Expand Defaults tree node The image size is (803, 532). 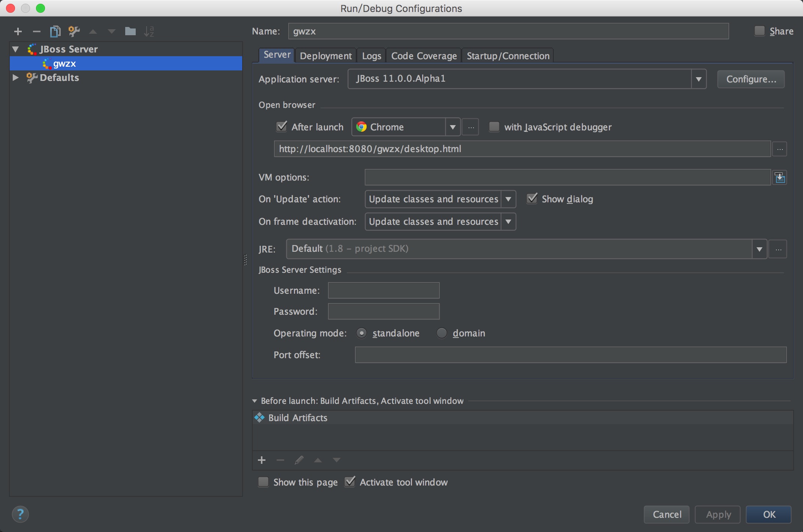coord(15,78)
